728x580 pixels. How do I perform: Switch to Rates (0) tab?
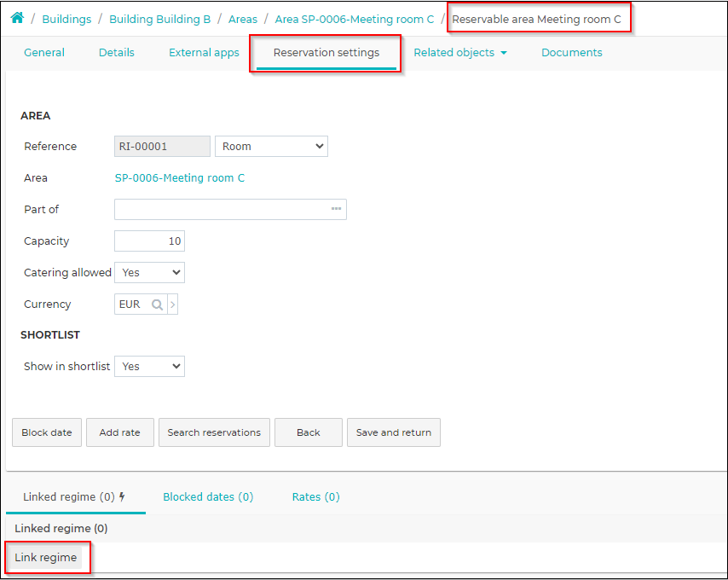[315, 497]
